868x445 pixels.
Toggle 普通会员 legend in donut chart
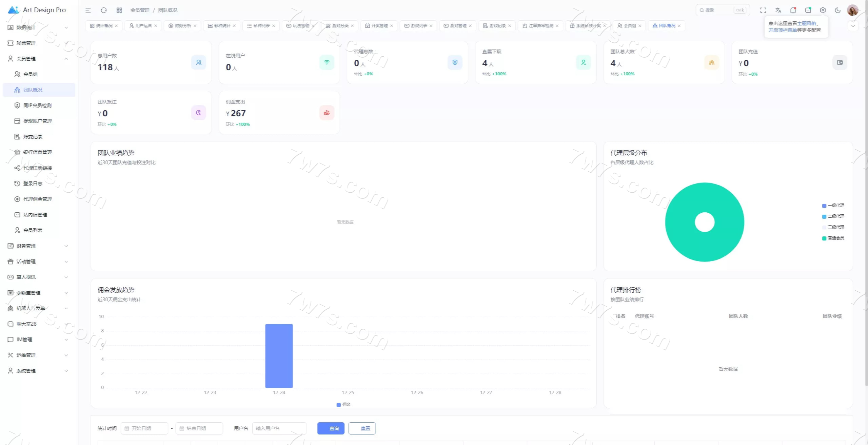tap(833, 238)
